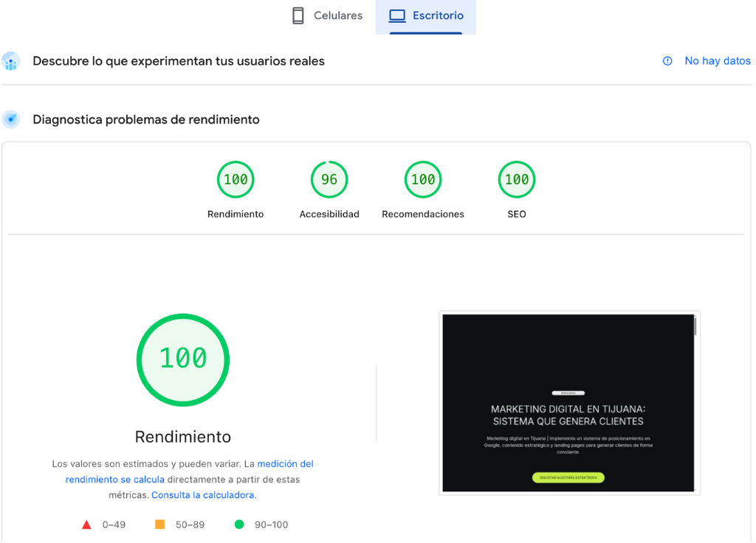Jump to the Rendimiento 100 score gauge
Image resolution: width=756 pixels, height=543 pixels.
(x=236, y=180)
